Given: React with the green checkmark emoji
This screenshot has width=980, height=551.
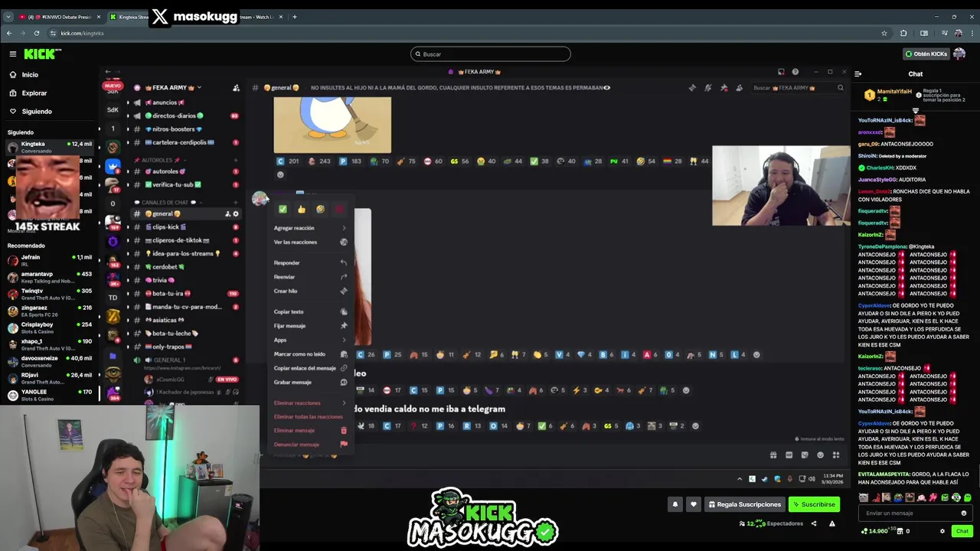Looking at the screenshot, I should [x=283, y=209].
